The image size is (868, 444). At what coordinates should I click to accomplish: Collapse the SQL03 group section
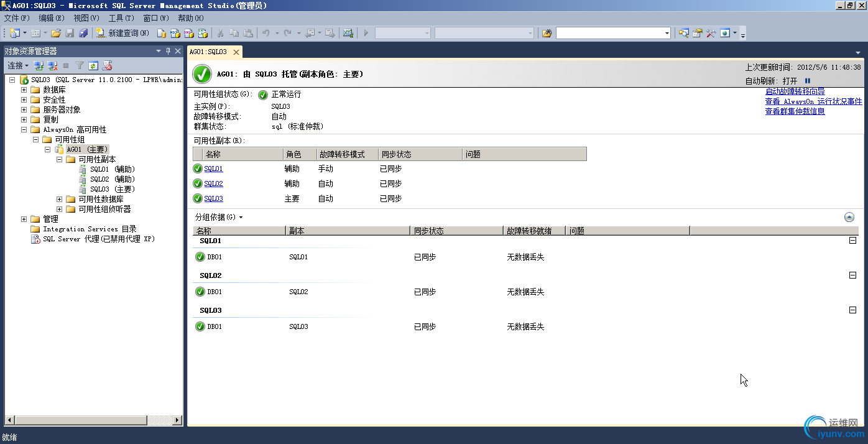853,310
